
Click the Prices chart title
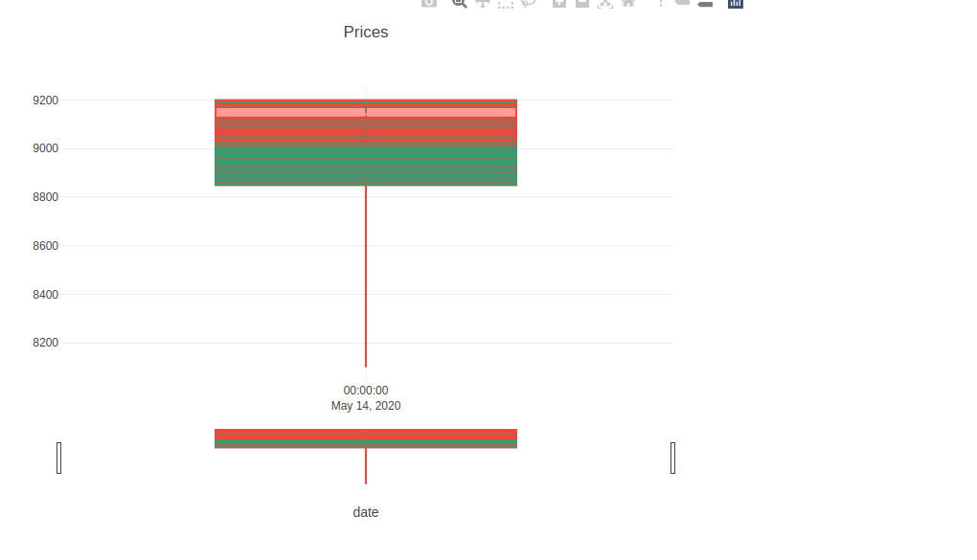tap(365, 32)
